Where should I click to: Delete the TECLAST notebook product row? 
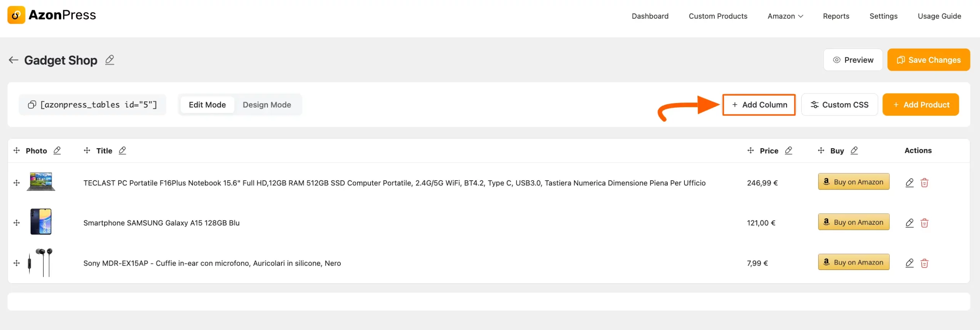[924, 183]
